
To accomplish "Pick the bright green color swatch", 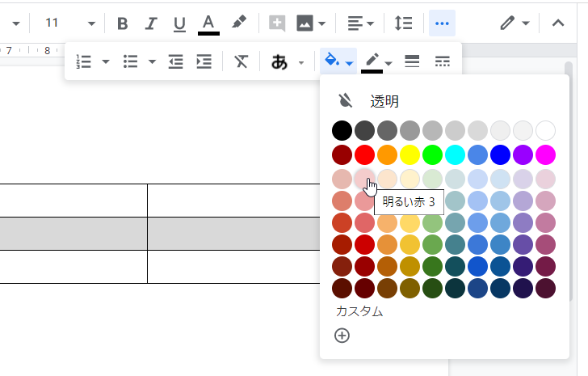I will tap(432, 154).
